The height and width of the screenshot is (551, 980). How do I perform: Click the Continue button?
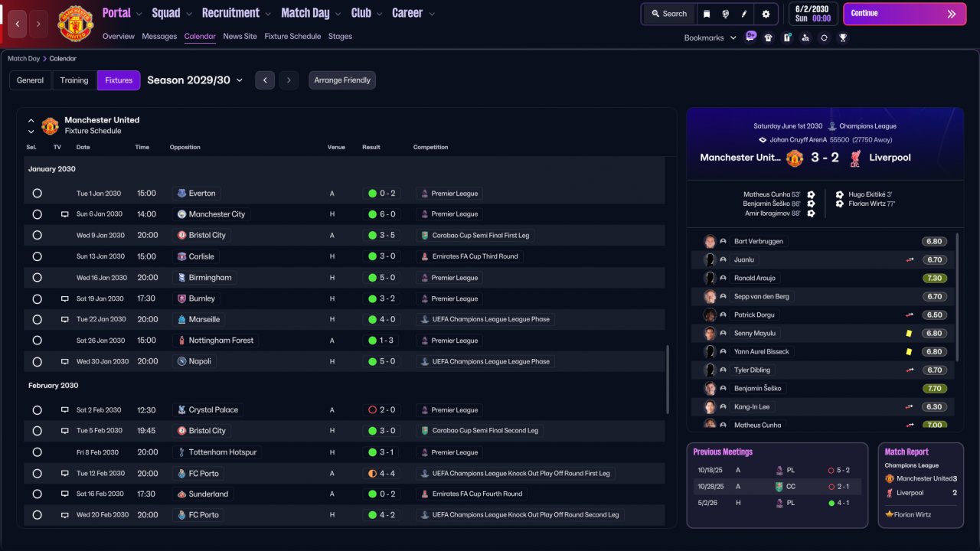point(905,14)
